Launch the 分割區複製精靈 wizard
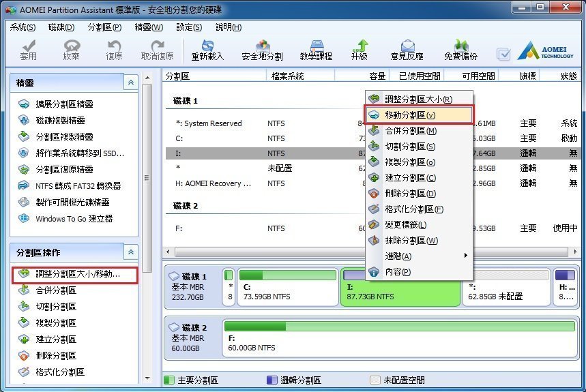This screenshot has width=586, height=392. [56, 136]
